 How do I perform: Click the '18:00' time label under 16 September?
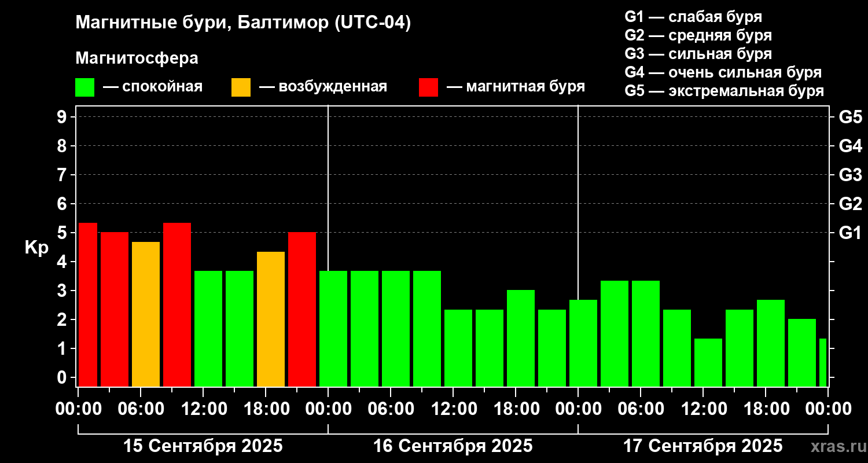point(516,409)
